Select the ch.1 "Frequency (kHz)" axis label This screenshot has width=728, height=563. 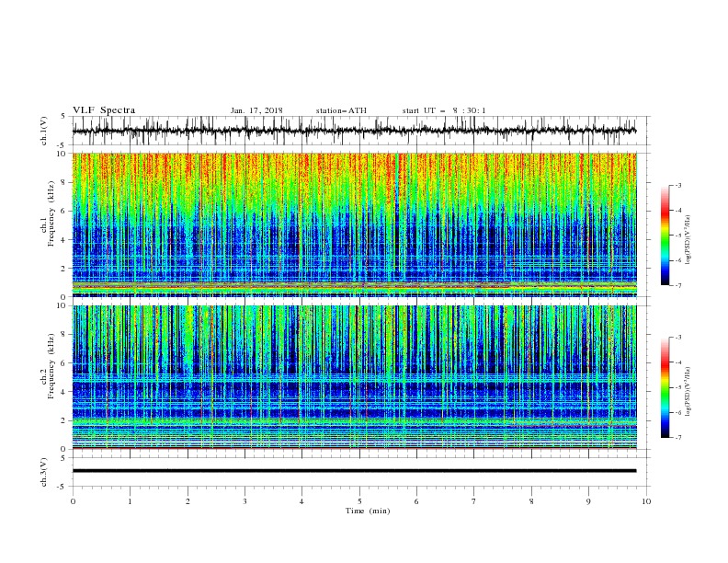tap(51, 214)
